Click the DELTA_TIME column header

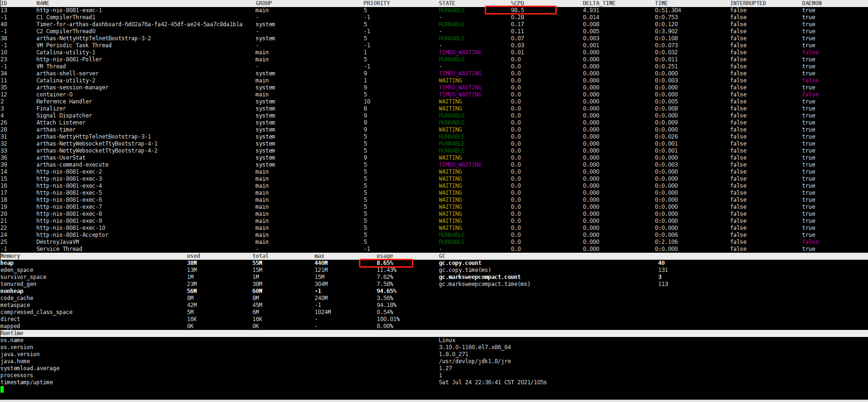(599, 3)
